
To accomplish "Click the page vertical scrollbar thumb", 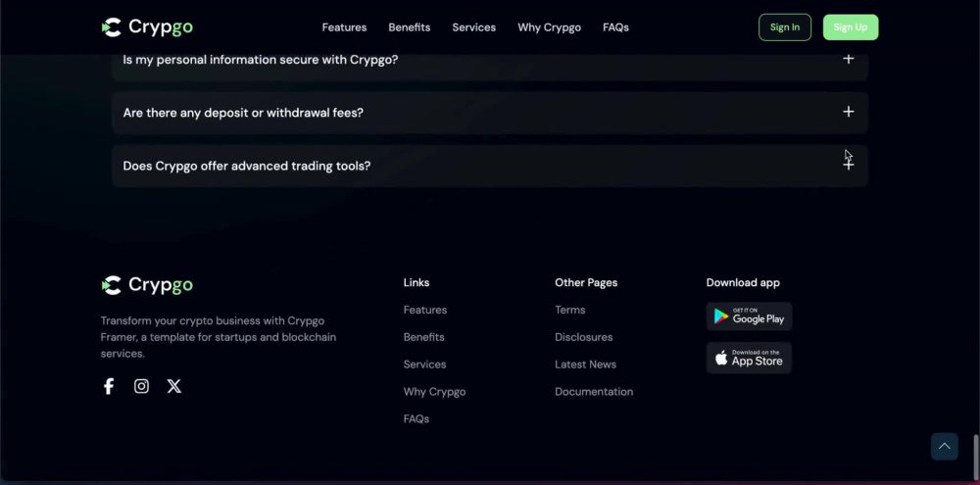I will (976, 458).
